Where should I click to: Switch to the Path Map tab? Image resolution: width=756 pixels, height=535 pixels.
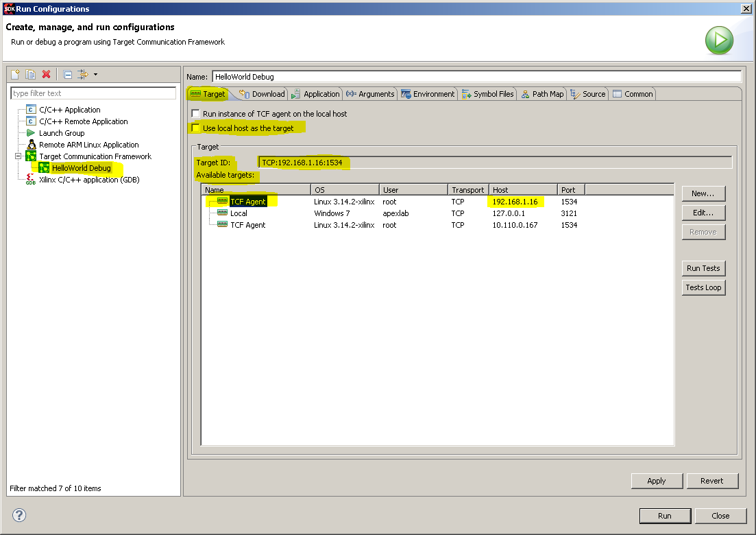tap(542, 94)
